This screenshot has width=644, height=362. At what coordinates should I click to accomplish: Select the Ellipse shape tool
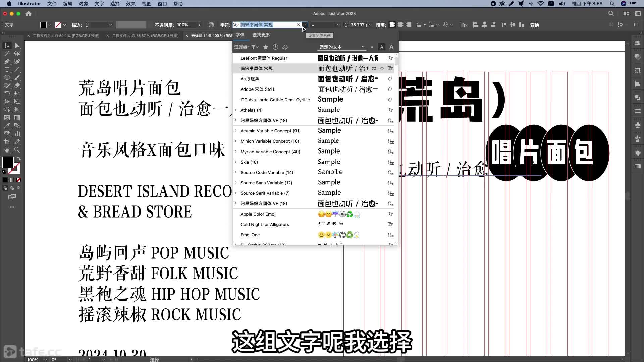point(7,77)
